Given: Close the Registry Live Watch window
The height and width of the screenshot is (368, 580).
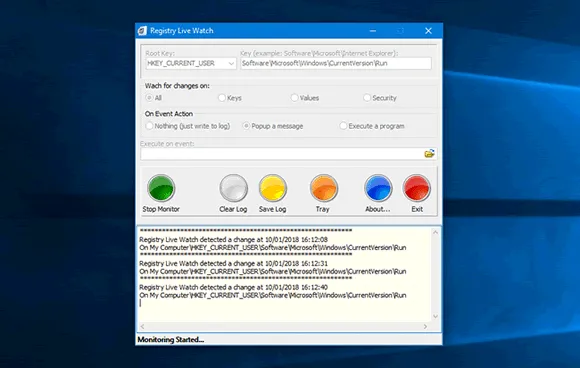Looking at the screenshot, I should pyautogui.click(x=428, y=31).
